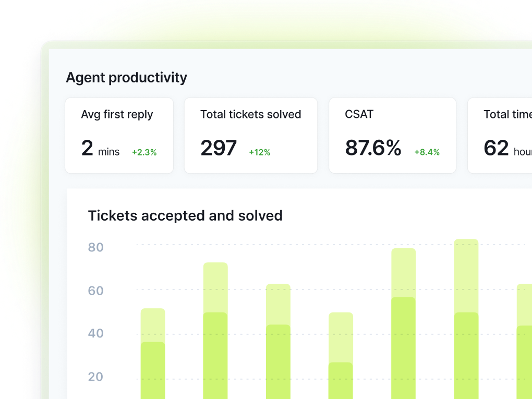Click the 20 label on the chart axis
Viewport: 532px width, 399px height.
[96, 377]
